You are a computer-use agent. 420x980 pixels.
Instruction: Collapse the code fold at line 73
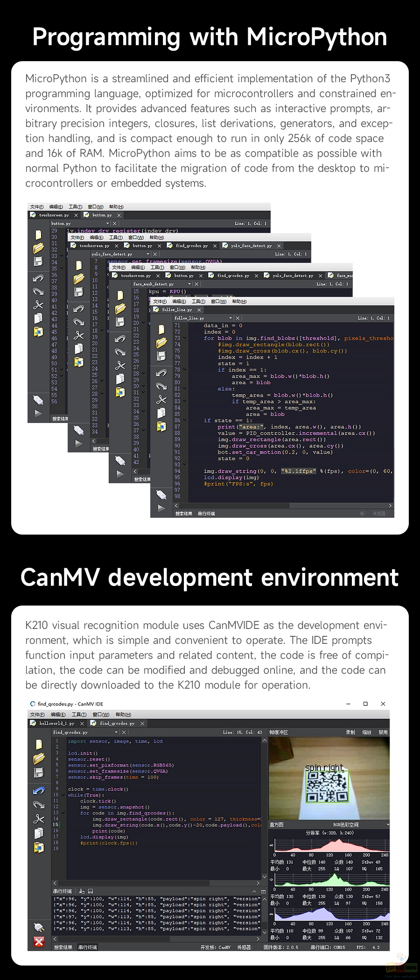coord(184,338)
